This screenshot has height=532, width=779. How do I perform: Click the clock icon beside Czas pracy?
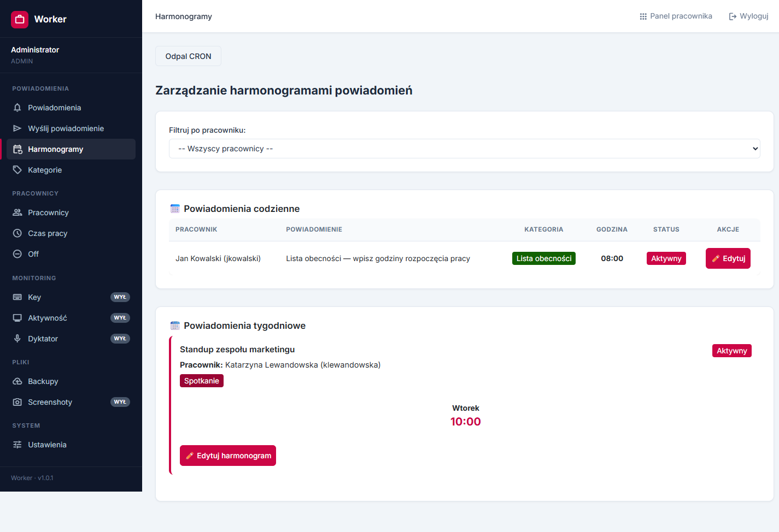17,233
